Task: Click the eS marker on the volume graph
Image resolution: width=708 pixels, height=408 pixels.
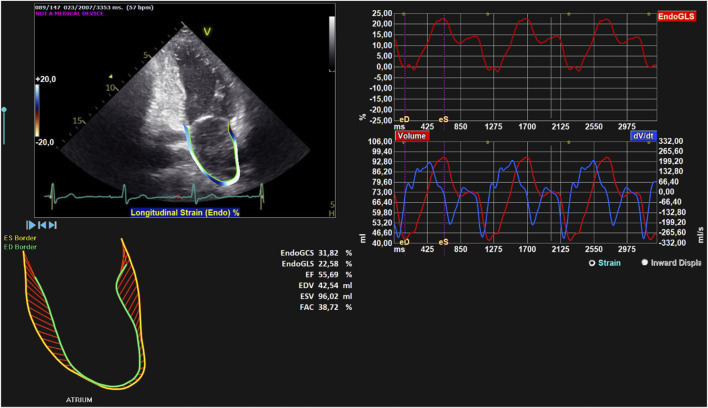Action: (444, 242)
